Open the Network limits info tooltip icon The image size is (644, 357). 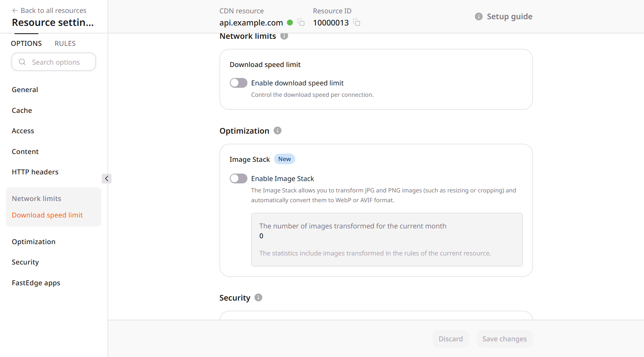coord(284,36)
